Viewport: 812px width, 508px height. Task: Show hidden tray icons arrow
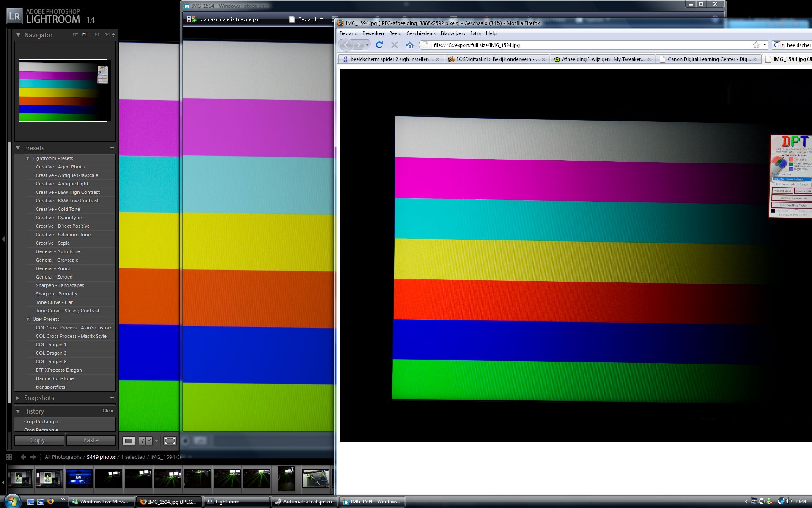click(x=746, y=502)
